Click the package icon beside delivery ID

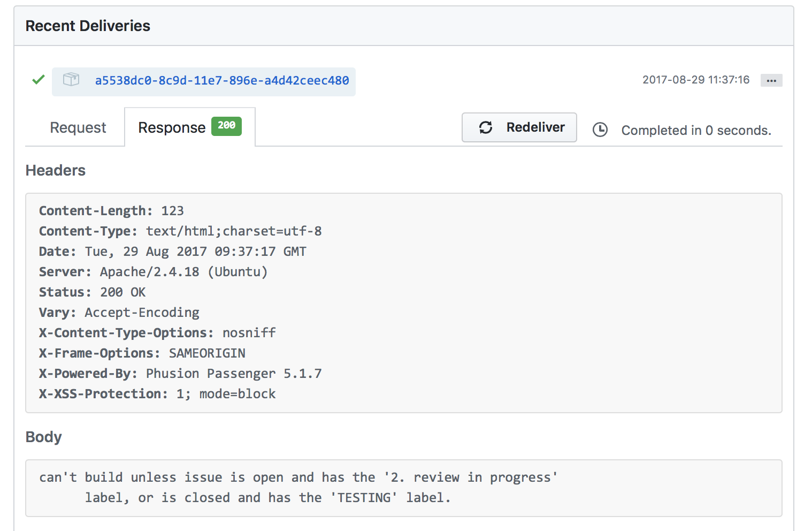pyautogui.click(x=71, y=80)
